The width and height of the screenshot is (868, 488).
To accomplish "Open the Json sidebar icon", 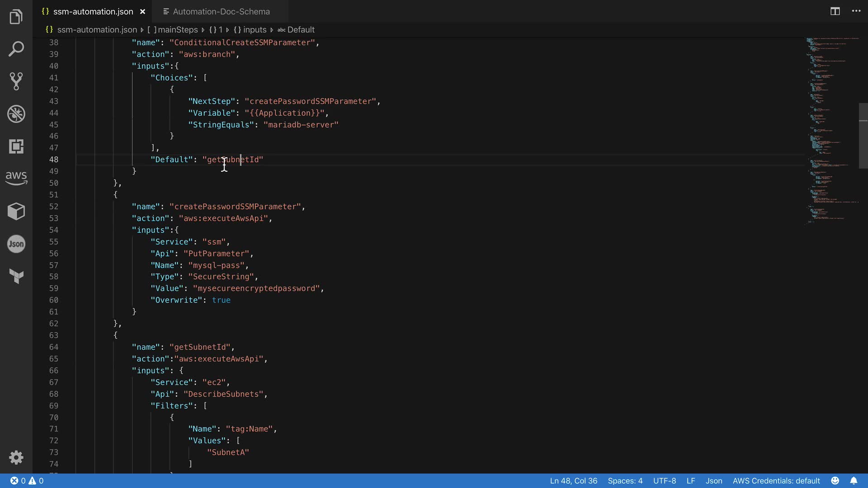I will pyautogui.click(x=16, y=244).
